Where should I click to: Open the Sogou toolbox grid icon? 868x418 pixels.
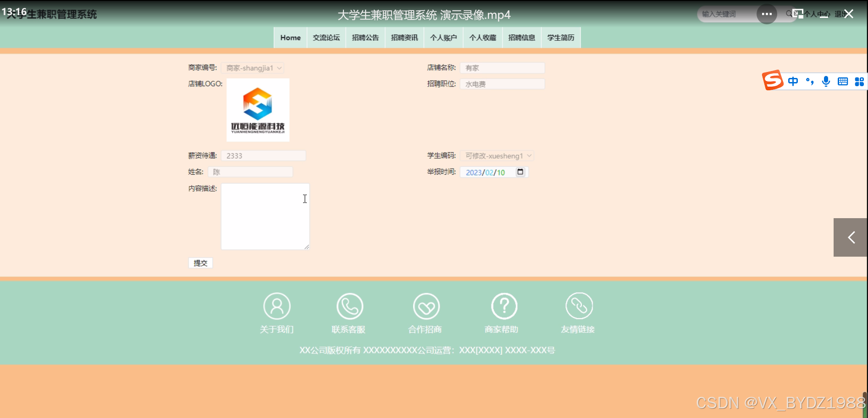(859, 82)
